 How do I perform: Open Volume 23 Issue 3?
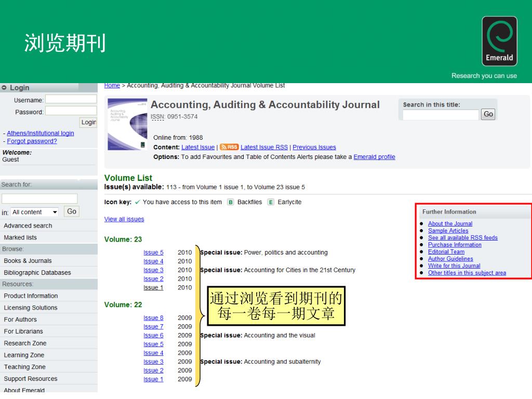coord(153,270)
